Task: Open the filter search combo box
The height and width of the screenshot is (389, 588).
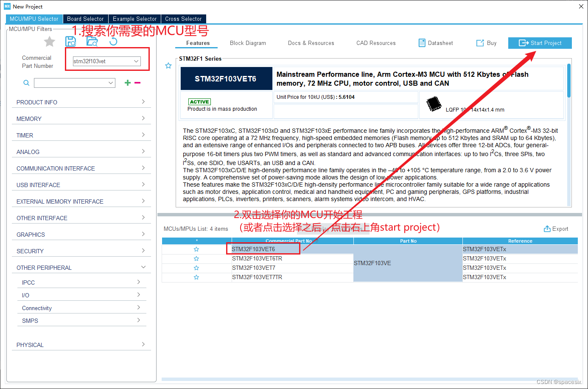Action: (75, 83)
